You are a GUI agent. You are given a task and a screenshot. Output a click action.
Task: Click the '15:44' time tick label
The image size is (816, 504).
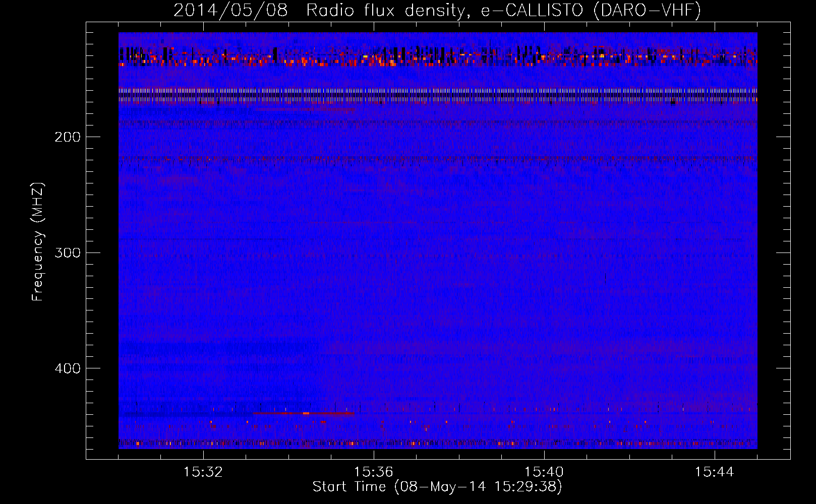(715, 472)
